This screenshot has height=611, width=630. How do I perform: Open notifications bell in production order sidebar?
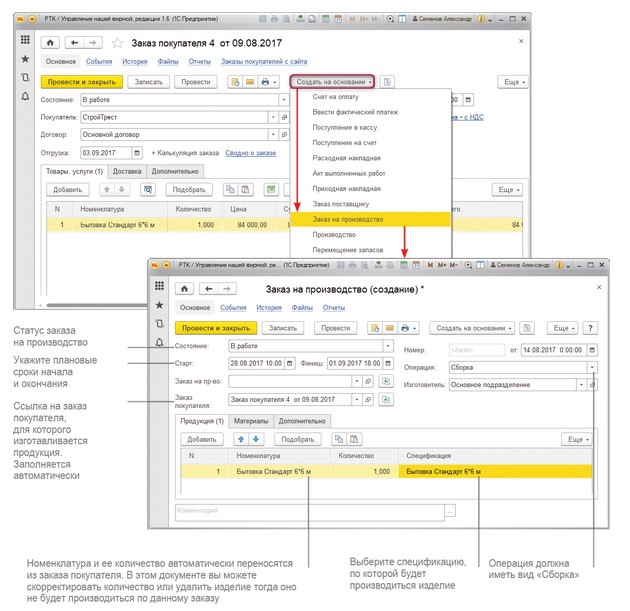pyautogui.click(x=160, y=342)
